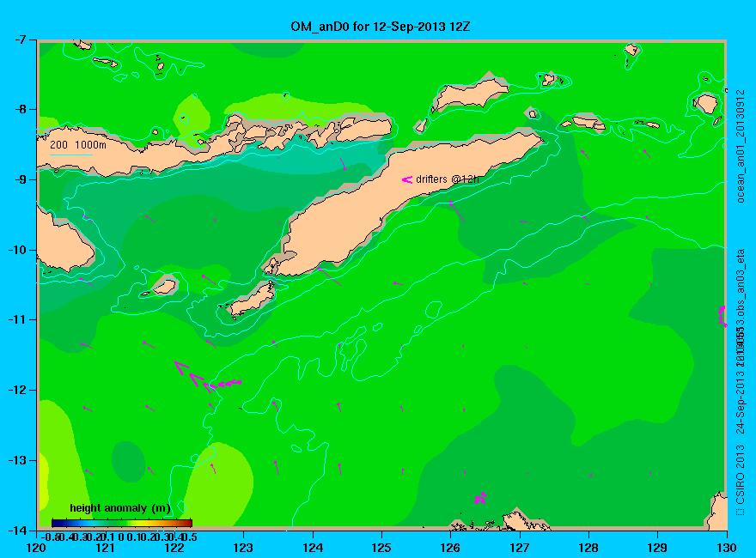Click the x-axis label '127'

pyautogui.click(x=519, y=548)
